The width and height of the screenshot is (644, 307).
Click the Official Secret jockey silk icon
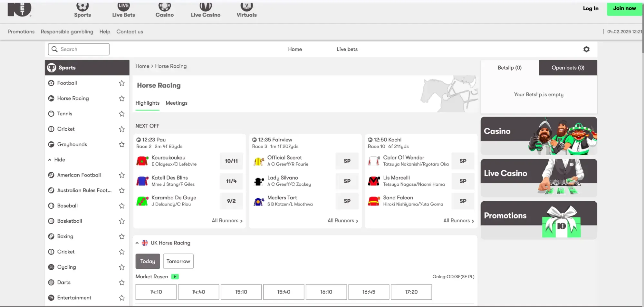point(259,161)
